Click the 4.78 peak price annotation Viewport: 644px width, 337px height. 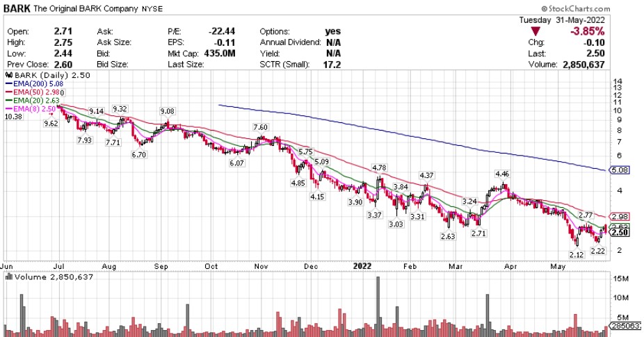[x=379, y=167]
